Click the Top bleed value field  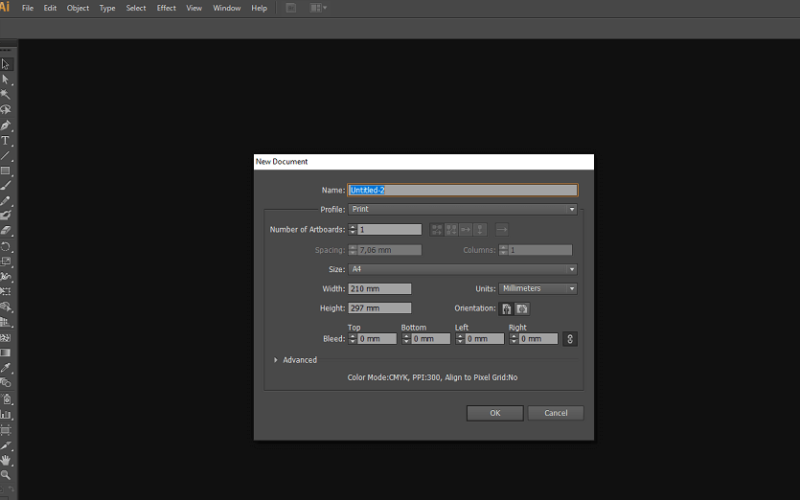[377, 339]
